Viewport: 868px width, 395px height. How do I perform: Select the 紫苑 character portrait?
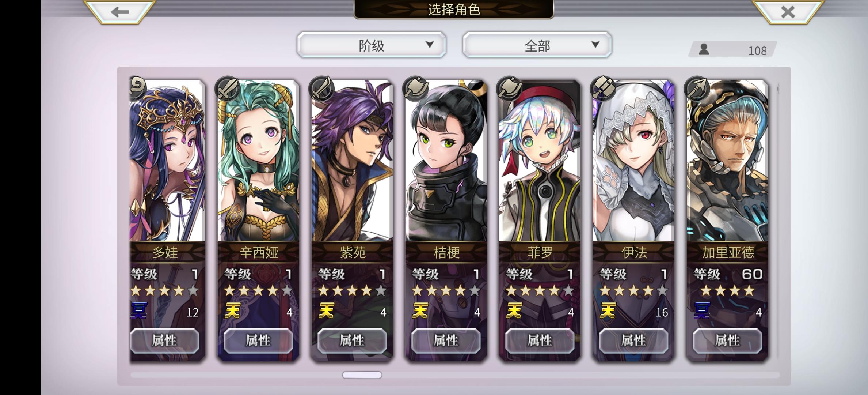(x=352, y=161)
